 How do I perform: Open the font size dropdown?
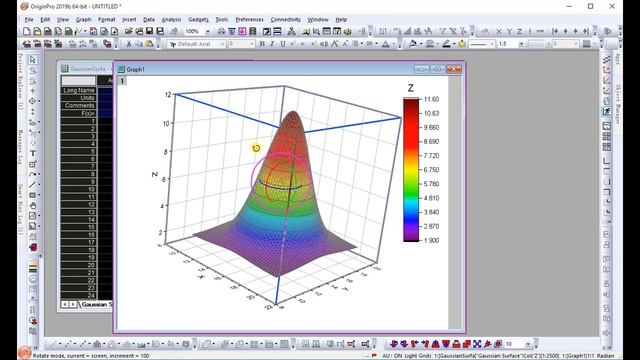251,44
